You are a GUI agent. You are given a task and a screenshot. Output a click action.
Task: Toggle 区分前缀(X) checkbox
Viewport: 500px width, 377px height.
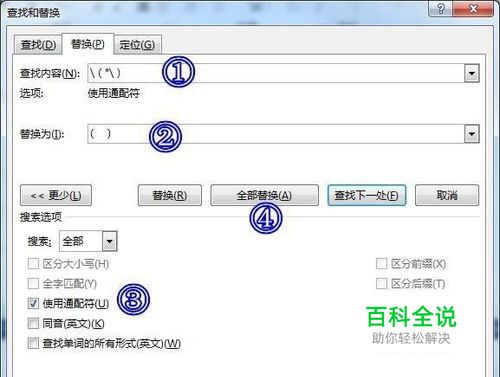[381, 264]
